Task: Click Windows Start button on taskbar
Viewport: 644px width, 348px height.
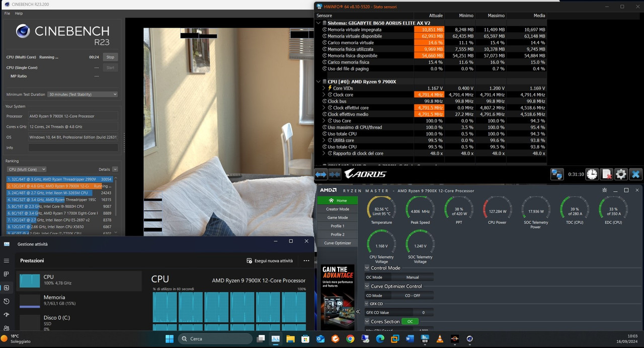Action: [169, 339]
